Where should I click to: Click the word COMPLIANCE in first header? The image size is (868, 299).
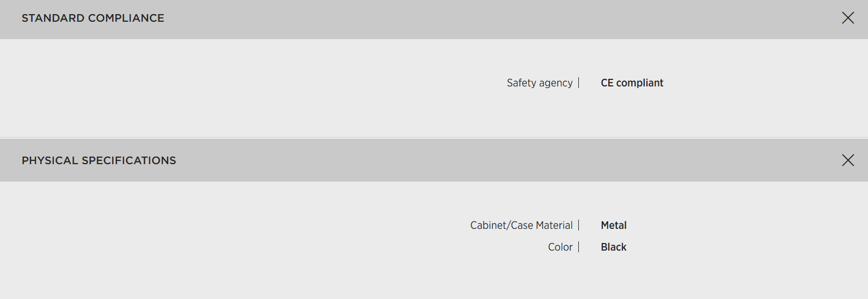pos(126,18)
